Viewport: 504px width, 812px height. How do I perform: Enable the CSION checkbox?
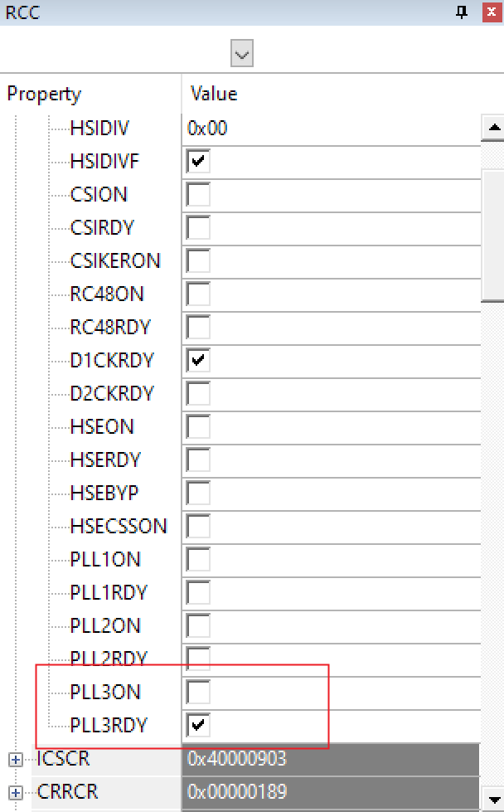(x=198, y=194)
